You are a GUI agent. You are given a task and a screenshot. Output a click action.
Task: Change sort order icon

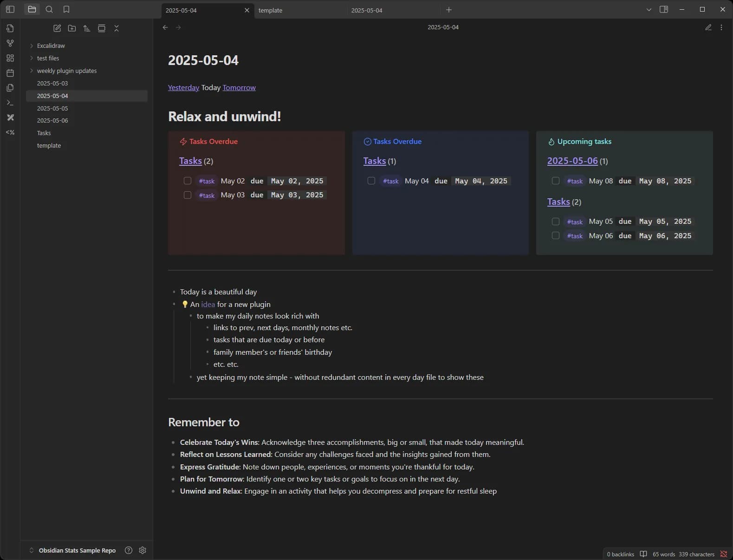point(87,28)
